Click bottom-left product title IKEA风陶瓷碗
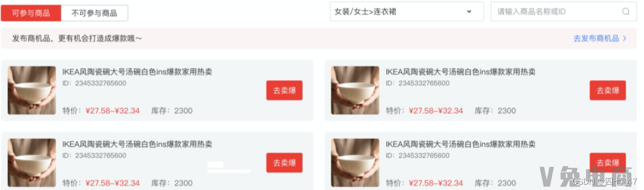 (x=137, y=144)
